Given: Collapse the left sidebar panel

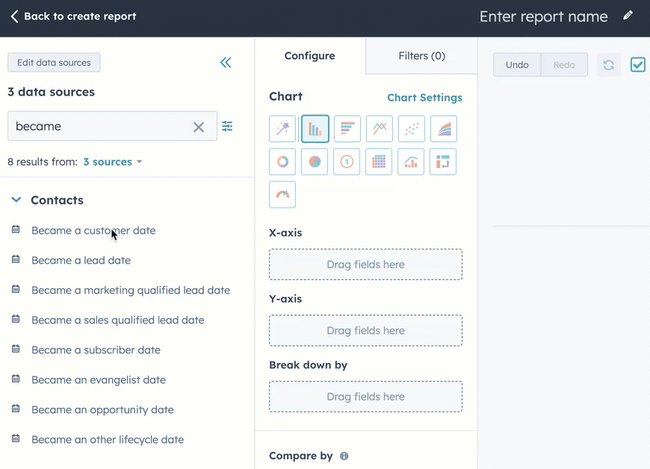Looking at the screenshot, I should click(x=226, y=63).
